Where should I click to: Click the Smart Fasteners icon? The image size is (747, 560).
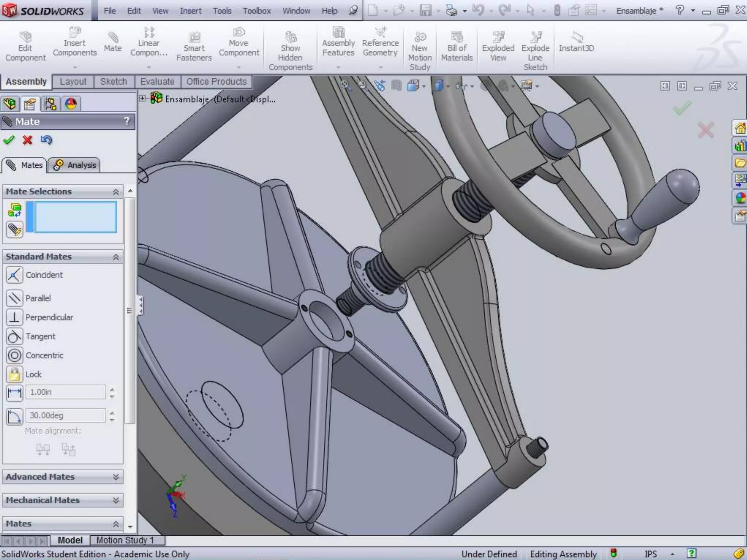coord(194,37)
